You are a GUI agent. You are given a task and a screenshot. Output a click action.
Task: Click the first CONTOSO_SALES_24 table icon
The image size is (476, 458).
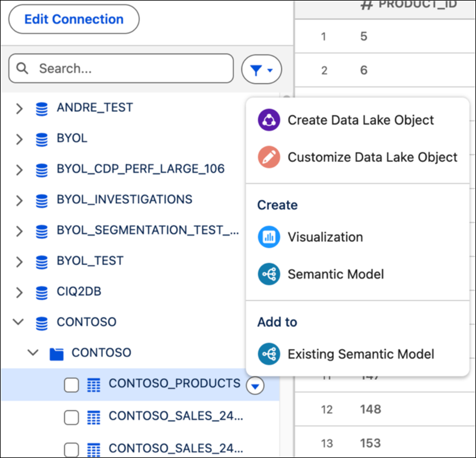(94, 418)
